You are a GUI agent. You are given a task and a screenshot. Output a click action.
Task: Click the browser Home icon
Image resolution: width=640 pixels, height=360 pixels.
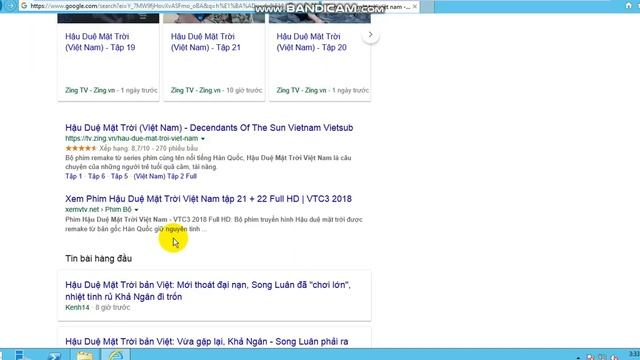click(629, 6)
